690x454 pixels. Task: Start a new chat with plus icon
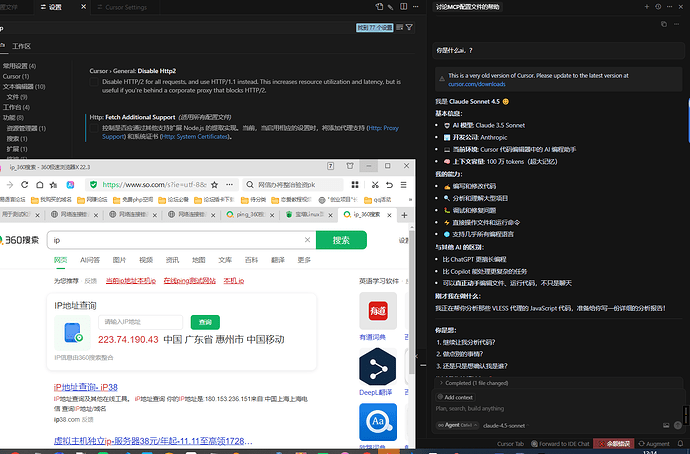tap(646, 7)
